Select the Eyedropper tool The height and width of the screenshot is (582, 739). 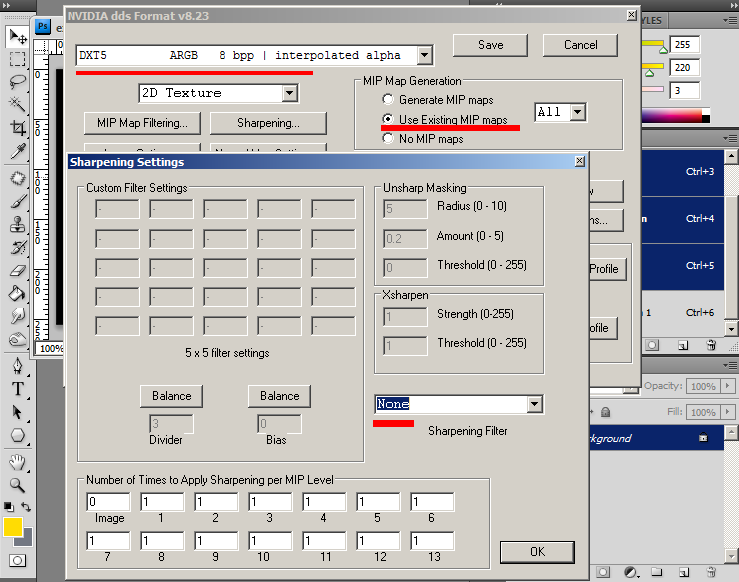pyautogui.click(x=18, y=151)
